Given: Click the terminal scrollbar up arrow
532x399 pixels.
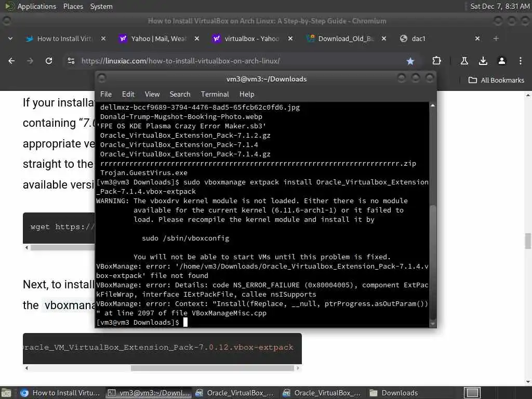Looking at the screenshot, I should click(433, 105).
